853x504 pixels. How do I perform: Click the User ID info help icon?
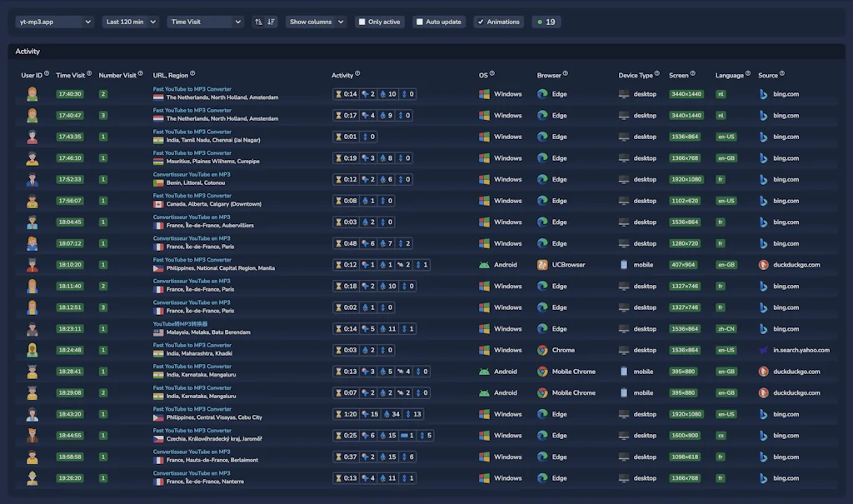tap(47, 73)
